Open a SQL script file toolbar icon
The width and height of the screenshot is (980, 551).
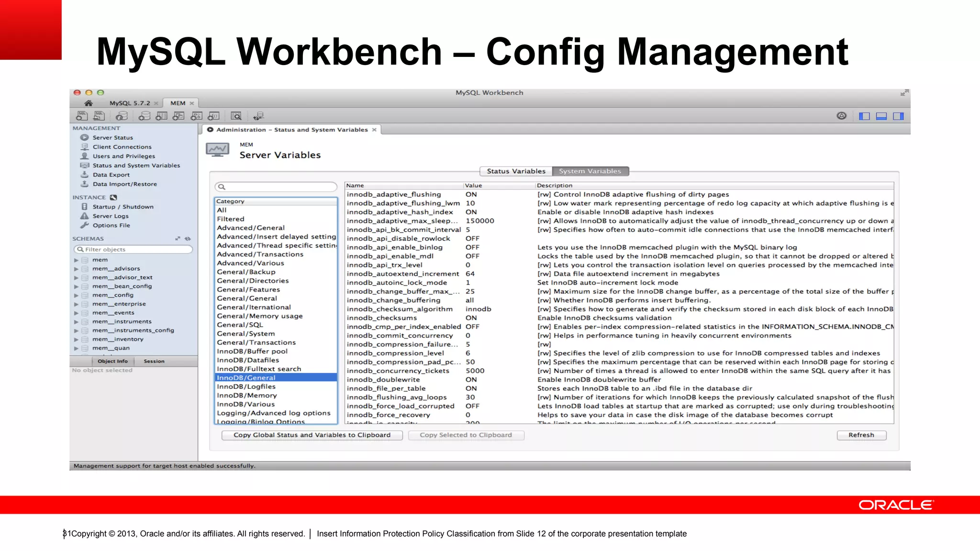point(99,116)
